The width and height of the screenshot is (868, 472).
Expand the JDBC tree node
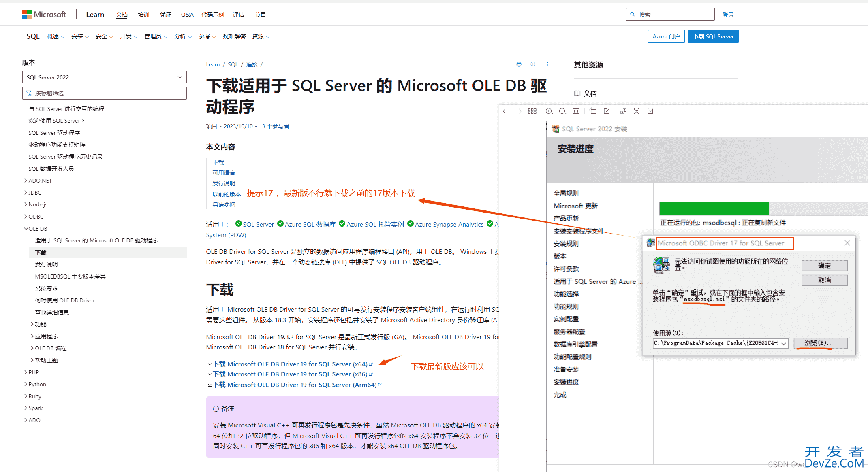click(26, 193)
